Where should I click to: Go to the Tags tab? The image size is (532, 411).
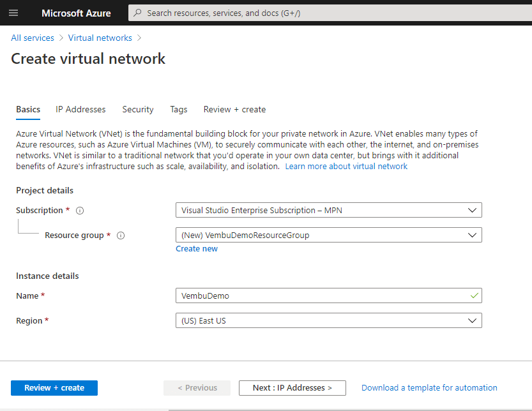pyautogui.click(x=179, y=110)
